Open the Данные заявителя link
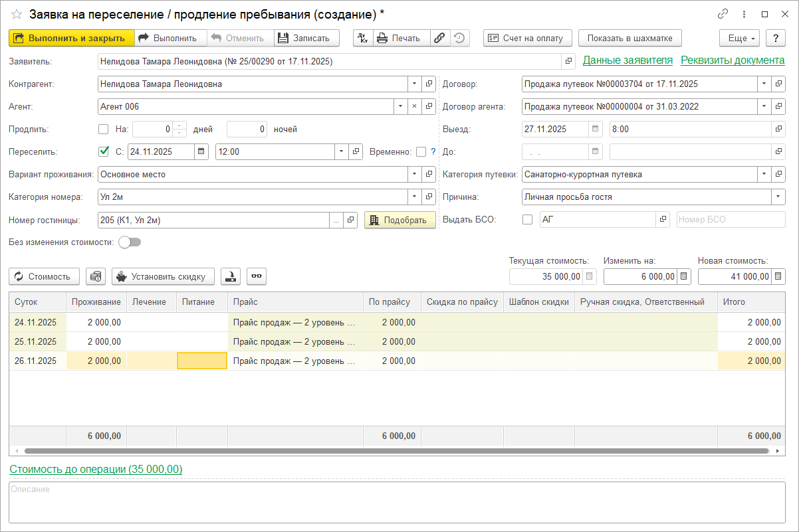The image size is (799, 532). (628, 60)
